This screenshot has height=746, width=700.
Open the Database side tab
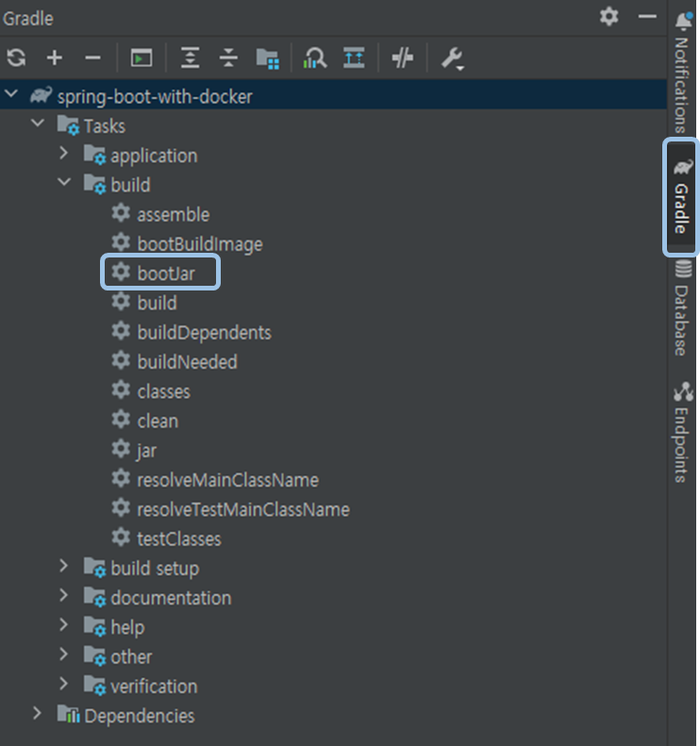coord(683,308)
